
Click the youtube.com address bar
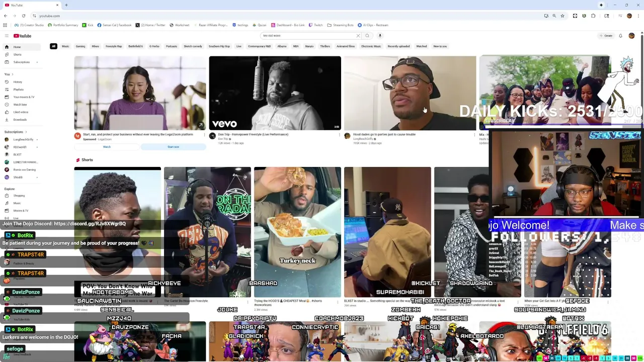[282, 16]
